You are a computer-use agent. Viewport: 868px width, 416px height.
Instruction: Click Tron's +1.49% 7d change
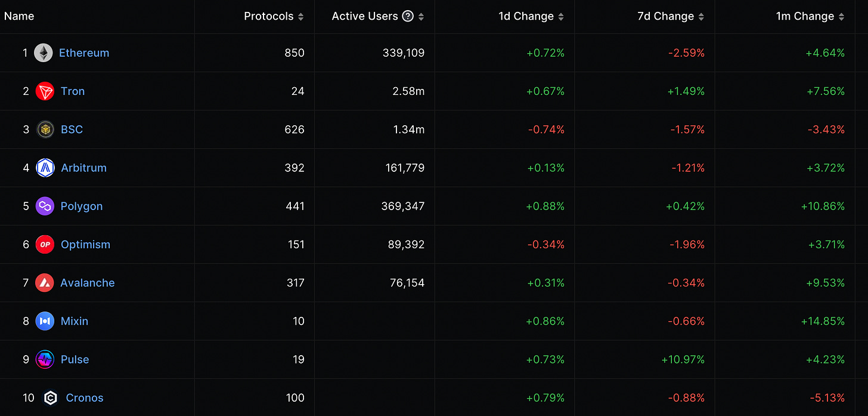click(686, 91)
